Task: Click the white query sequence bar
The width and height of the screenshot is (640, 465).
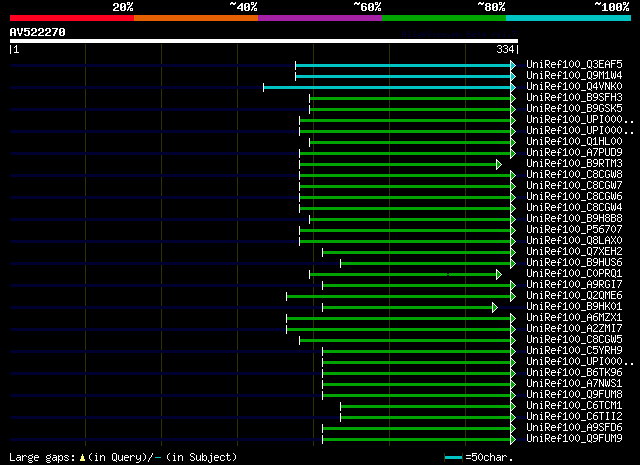Action: (x=264, y=41)
